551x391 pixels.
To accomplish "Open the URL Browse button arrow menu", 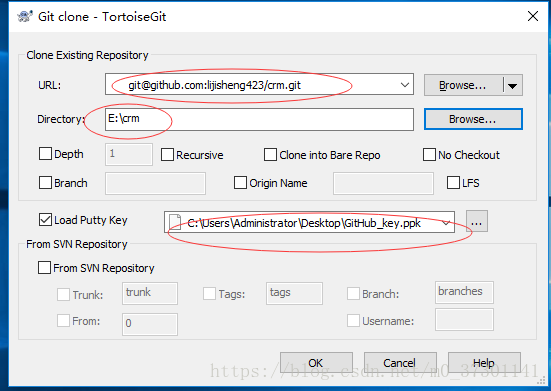I will pyautogui.click(x=513, y=85).
